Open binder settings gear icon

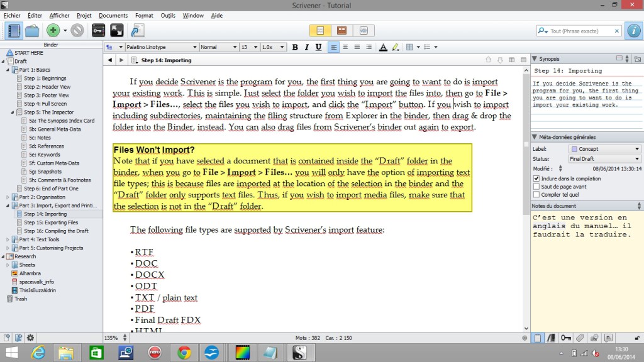coord(30,337)
